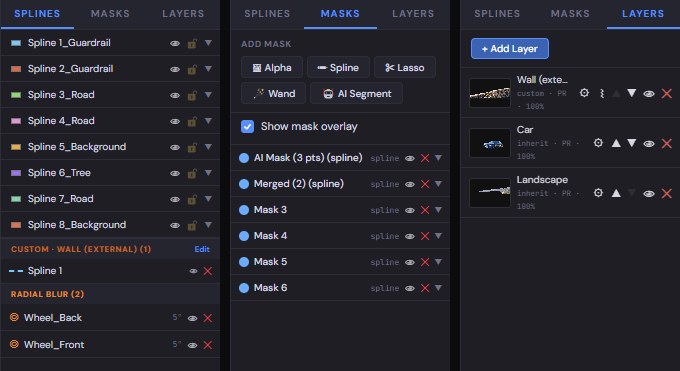Screen dimensions: 680x371
Task: Delete Mask 6
Action: (x=425, y=289)
